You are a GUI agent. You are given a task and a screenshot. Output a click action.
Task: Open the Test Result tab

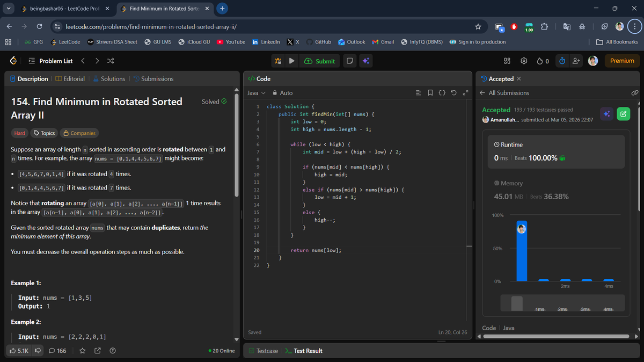pyautogui.click(x=304, y=351)
